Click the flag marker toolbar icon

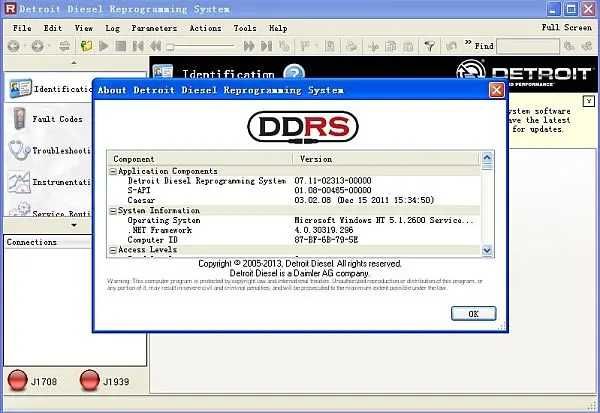tap(305, 46)
